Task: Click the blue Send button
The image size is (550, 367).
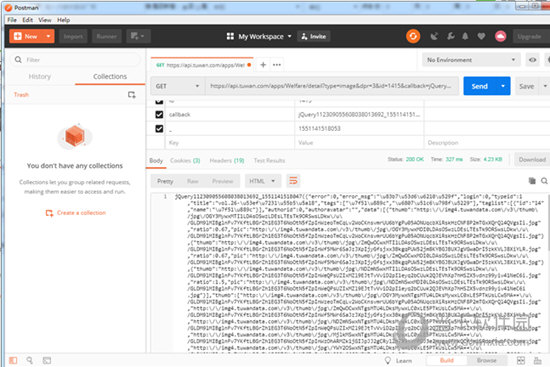Action: pyautogui.click(x=479, y=86)
